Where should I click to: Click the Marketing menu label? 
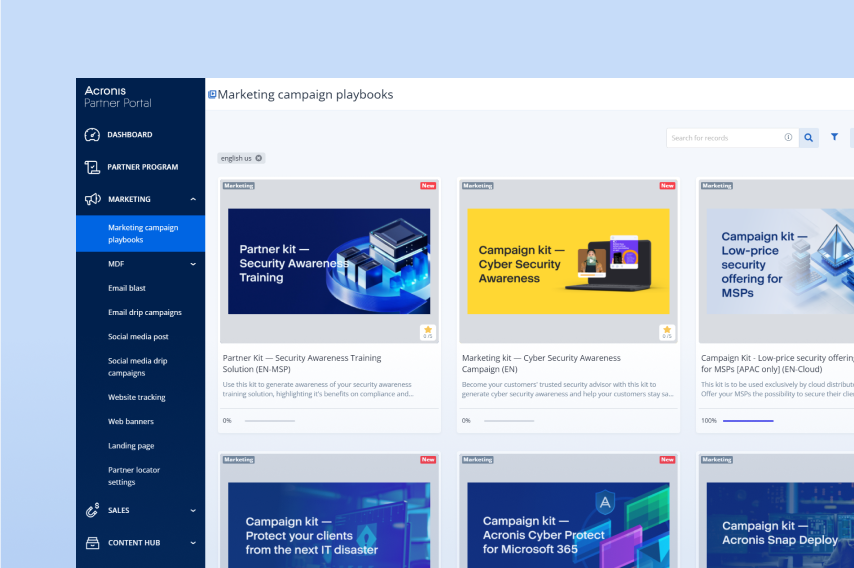pyautogui.click(x=129, y=199)
